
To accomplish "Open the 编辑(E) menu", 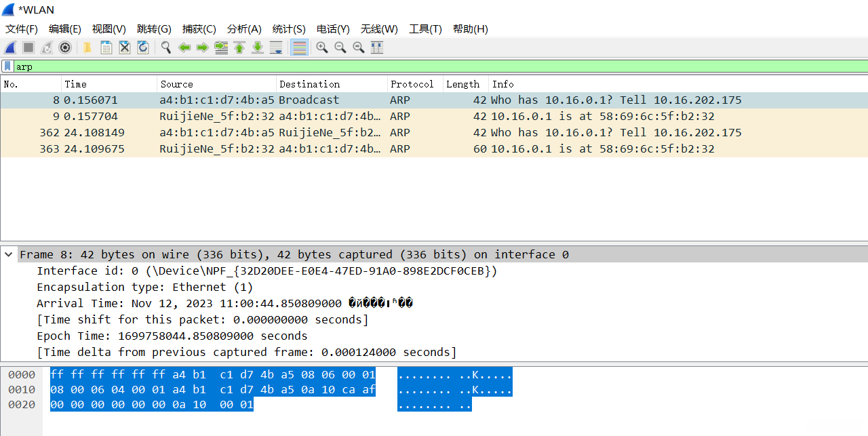I will 65,29.
